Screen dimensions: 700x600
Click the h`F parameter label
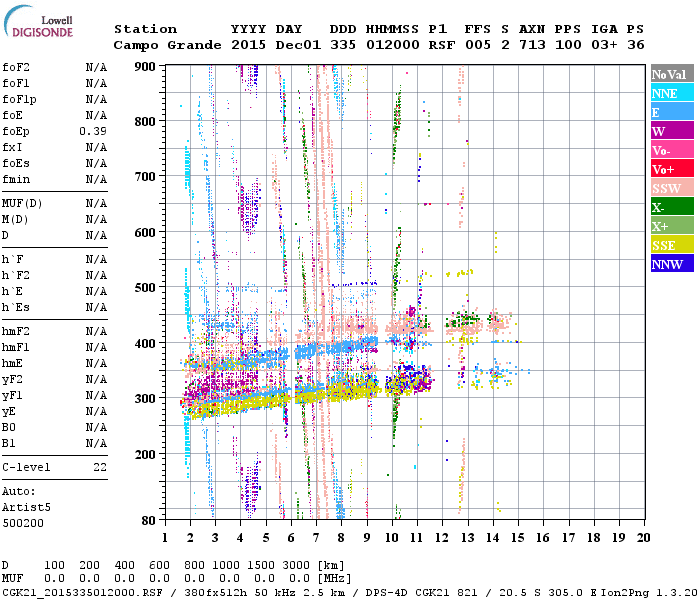point(12,259)
